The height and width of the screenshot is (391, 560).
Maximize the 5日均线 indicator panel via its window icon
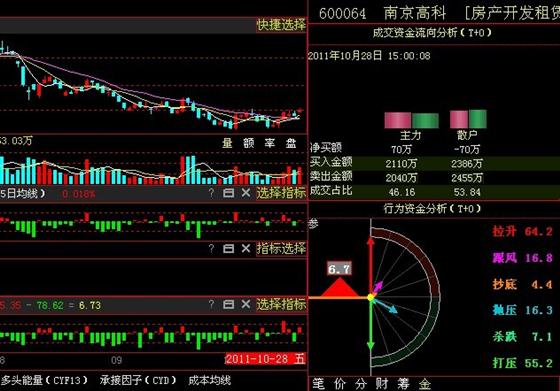(228, 193)
